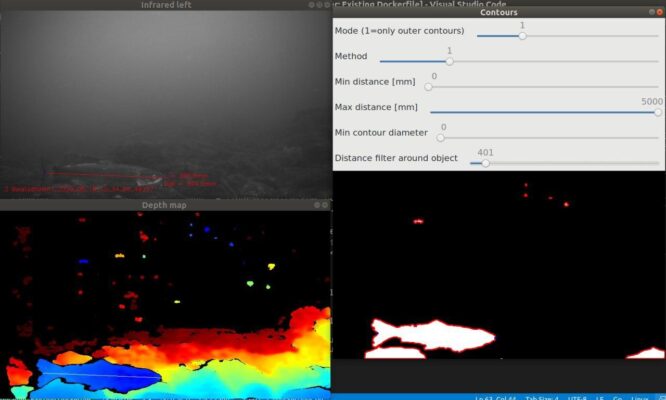
Task: Click the Max distance [mm] slider handle
Action: pyautogui.click(x=658, y=113)
